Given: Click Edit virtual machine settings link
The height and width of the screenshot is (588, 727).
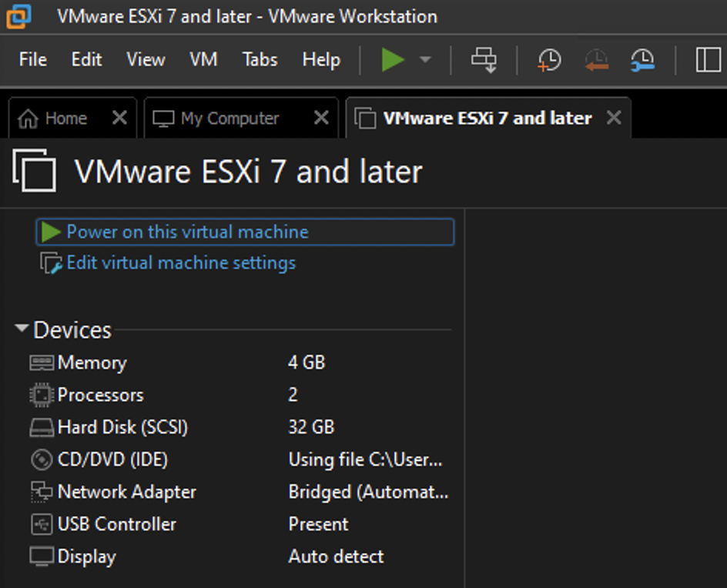Looking at the screenshot, I should [x=181, y=262].
